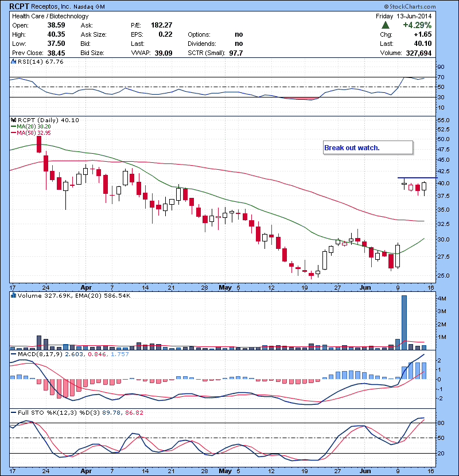Screen dimensions: 459x476
Task: Click the +4.29% percent change
Action: click(x=417, y=25)
